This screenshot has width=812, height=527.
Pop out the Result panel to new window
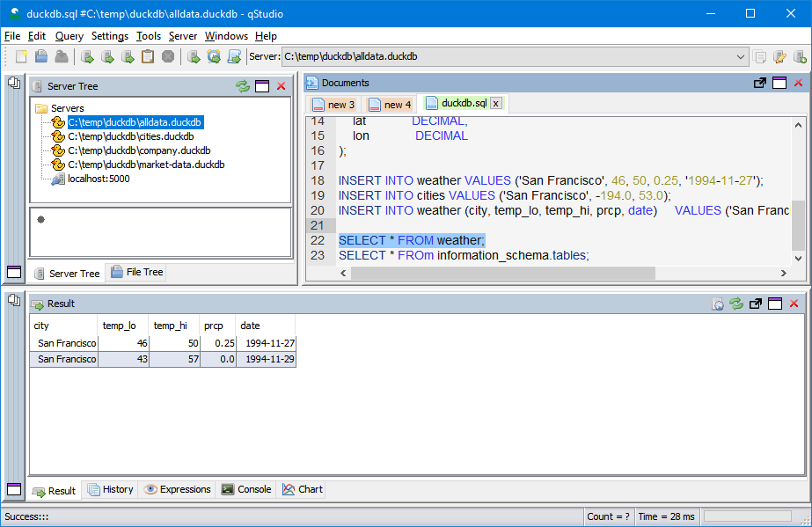coord(755,304)
